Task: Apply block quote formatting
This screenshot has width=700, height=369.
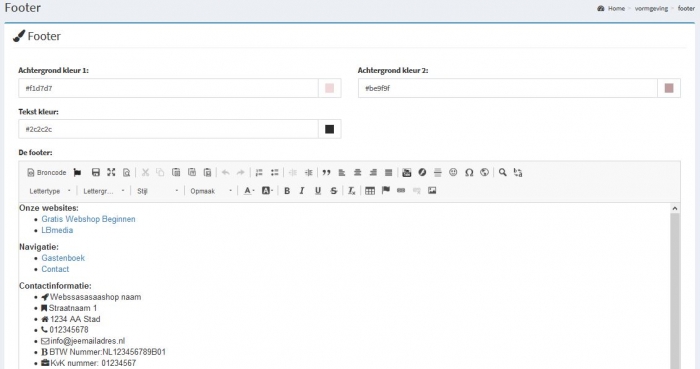Action: click(x=326, y=172)
